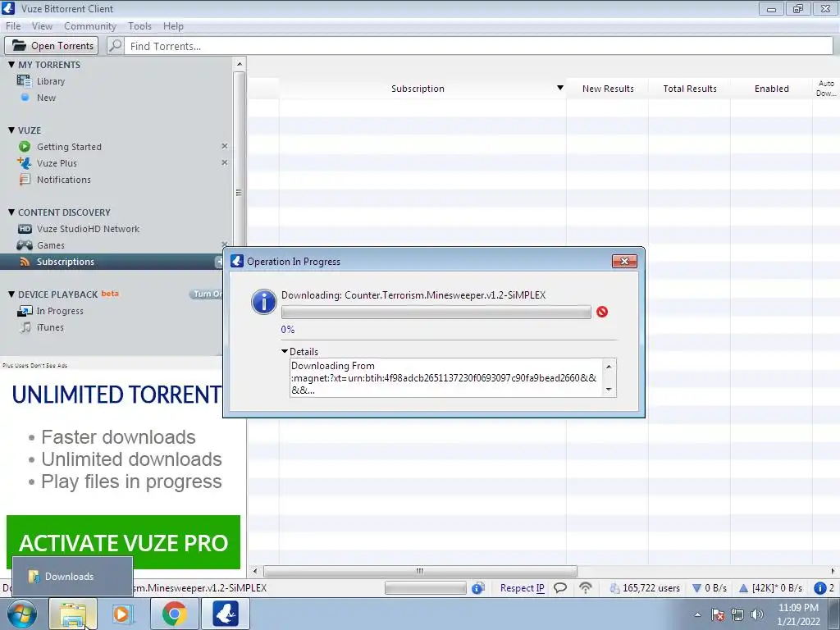Click the status bar progress indicator
Image resolution: width=840 pixels, height=630 pixels.
coord(426,588)
